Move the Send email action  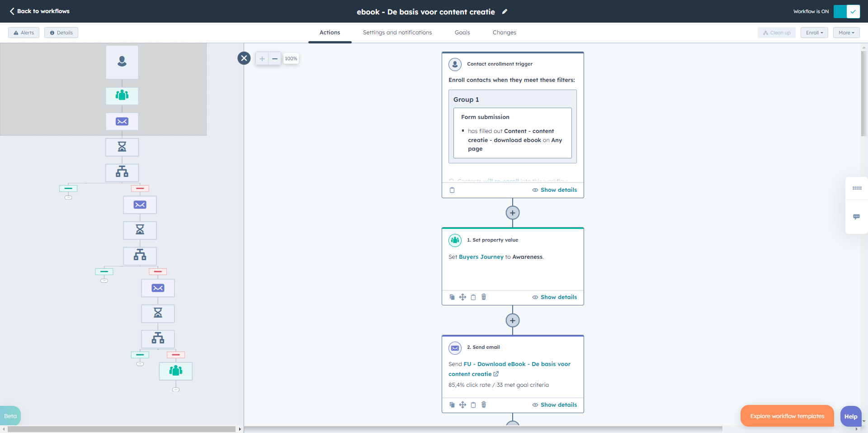click(x=462, y=405)
